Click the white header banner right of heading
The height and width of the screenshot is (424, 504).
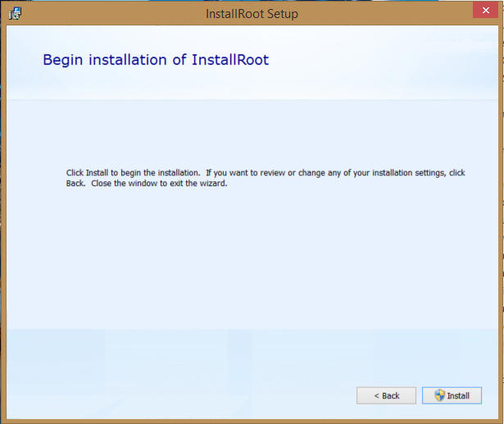[385, 62]
